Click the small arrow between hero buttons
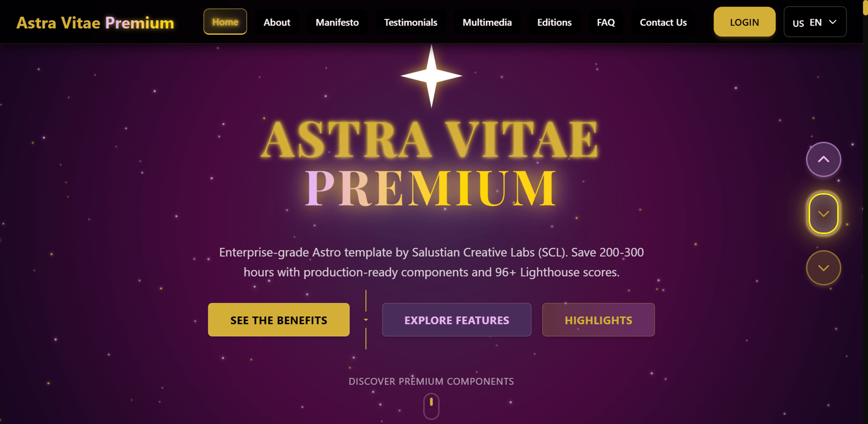Viewport: 868px width, 424px height. pyautogui.click(x=366, y=320)
